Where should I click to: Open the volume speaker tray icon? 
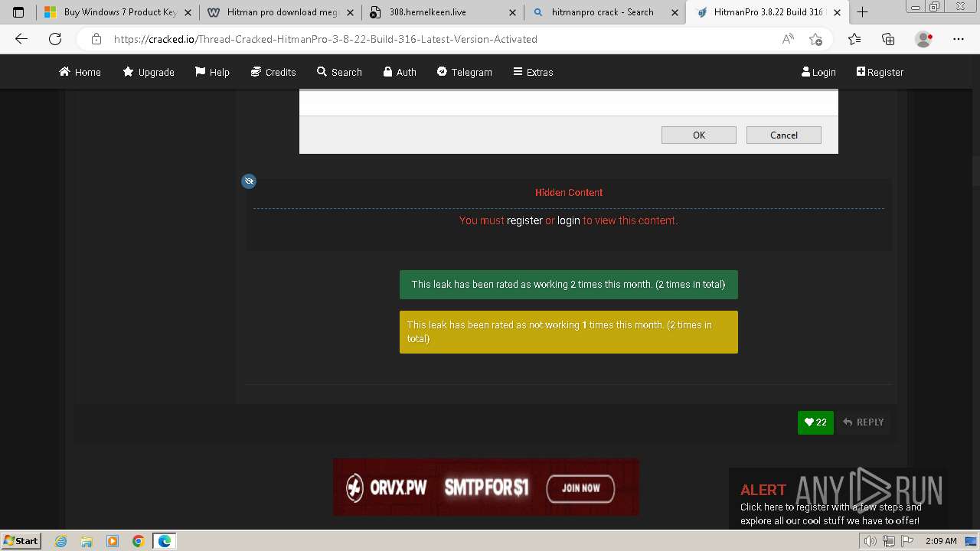point(871,541)
